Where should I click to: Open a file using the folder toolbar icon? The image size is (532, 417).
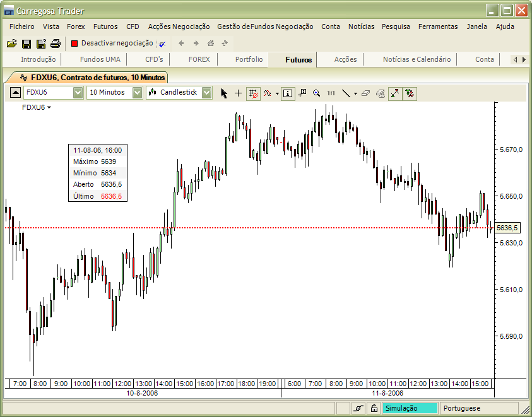(12, 43)
